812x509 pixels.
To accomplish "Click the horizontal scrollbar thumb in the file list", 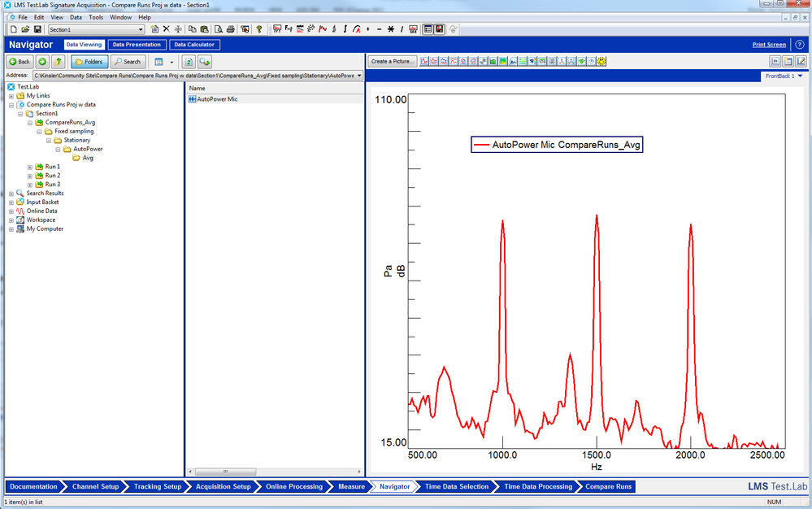I will [x=225, y=472].
